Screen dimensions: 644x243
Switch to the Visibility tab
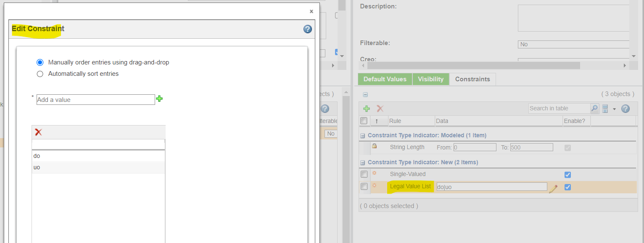tap(430, 79)
